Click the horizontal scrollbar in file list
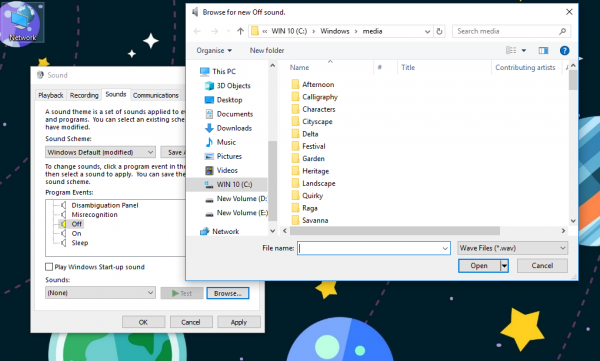600x361 pixels. pyautogui.click(x=395, y=231)
